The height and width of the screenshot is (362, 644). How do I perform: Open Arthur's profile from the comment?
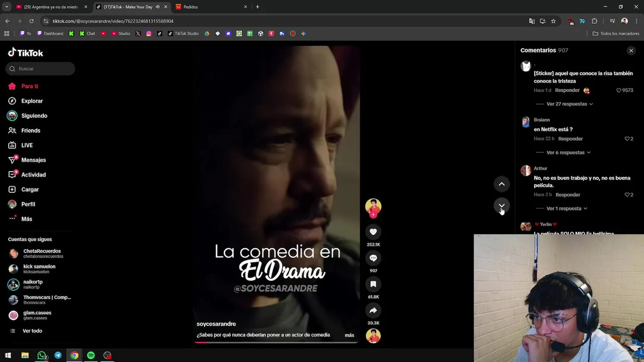(540, 168)
